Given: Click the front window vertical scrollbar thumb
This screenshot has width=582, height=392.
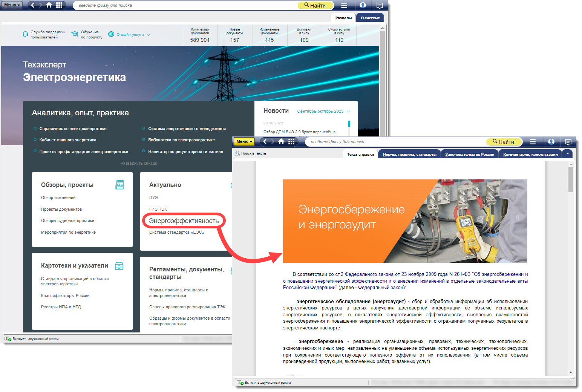Looking at the screenshot, I should (571, 179).
